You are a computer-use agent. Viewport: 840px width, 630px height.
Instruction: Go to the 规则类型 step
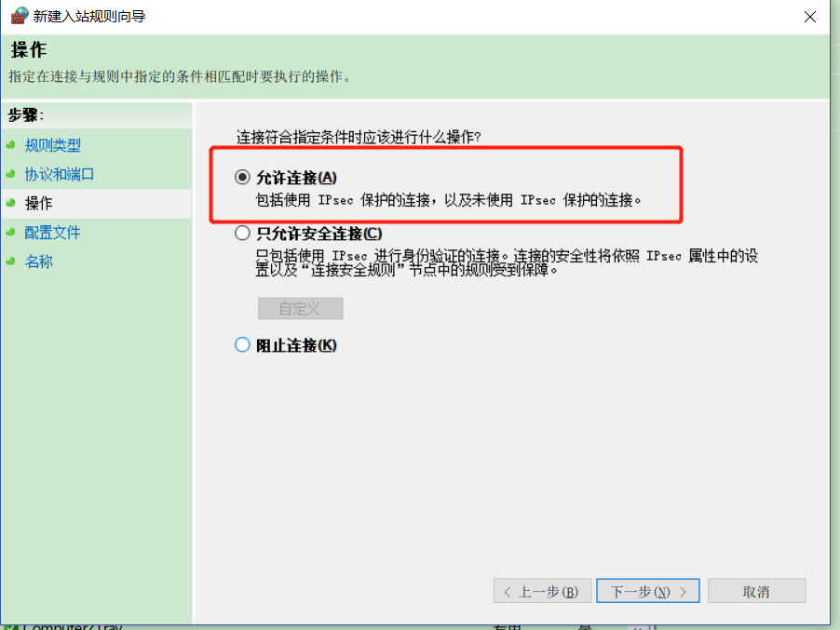(52, 145)
